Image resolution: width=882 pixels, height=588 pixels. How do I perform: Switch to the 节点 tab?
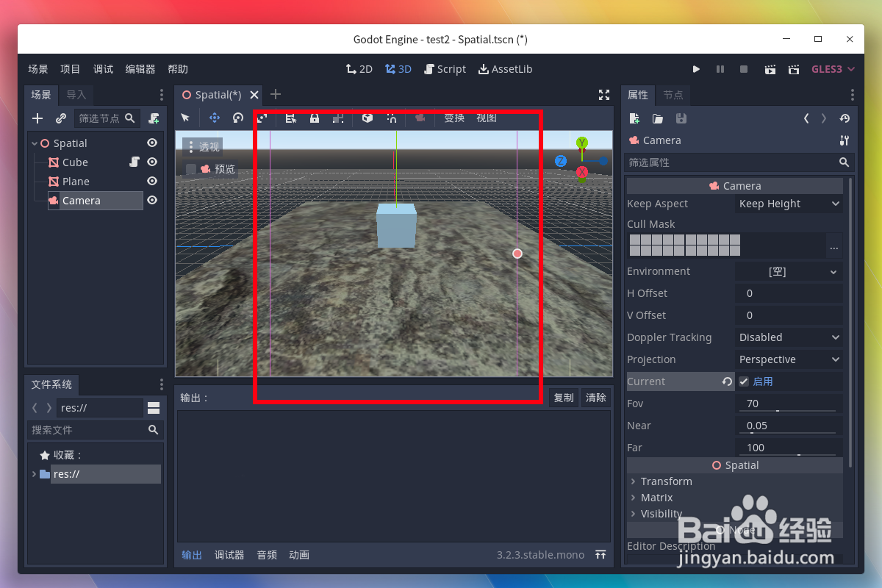[673, 95]
